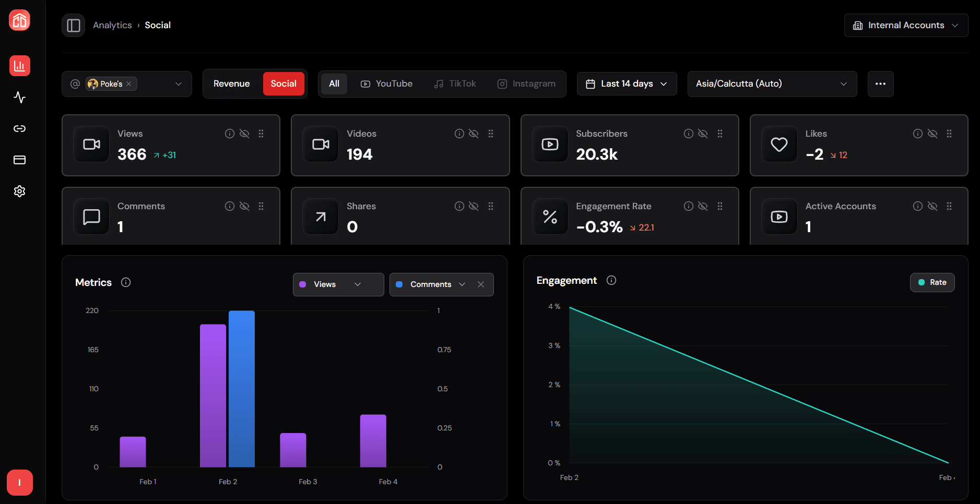The height and width of the screenshot is (504, 980).
Task: Click the blue Feb 2 comments bar
Action: [242, 389]
